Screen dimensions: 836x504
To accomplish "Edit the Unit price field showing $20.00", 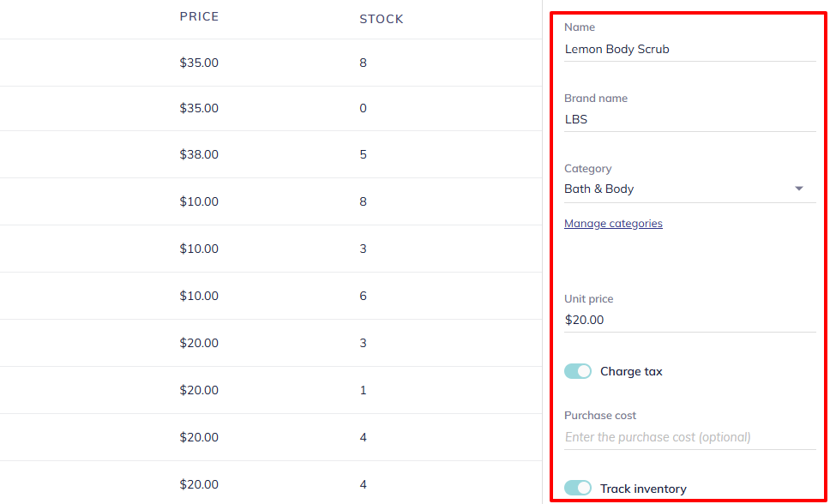I will [x=689, y=320].
